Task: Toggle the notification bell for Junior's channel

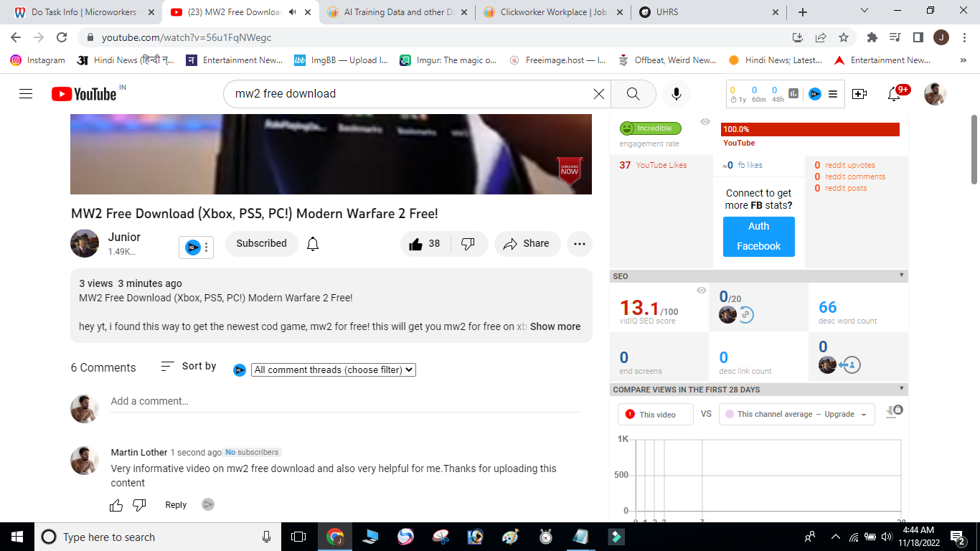Action: tap(313, 244)
